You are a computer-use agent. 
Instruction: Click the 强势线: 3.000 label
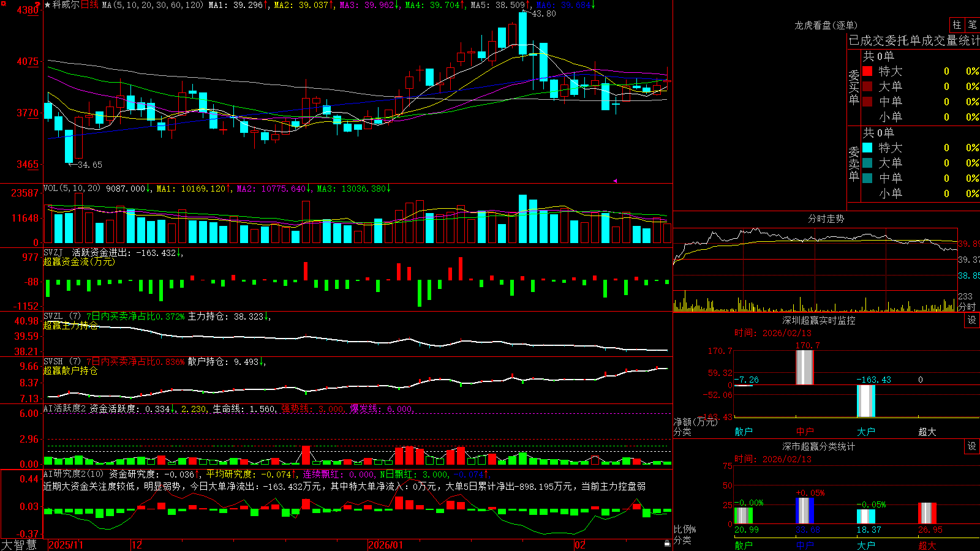[x=313, y=408]
